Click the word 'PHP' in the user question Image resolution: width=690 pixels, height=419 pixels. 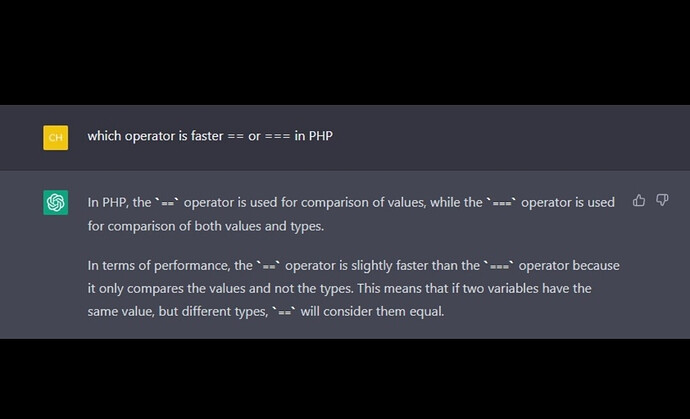tap(320, 136)
